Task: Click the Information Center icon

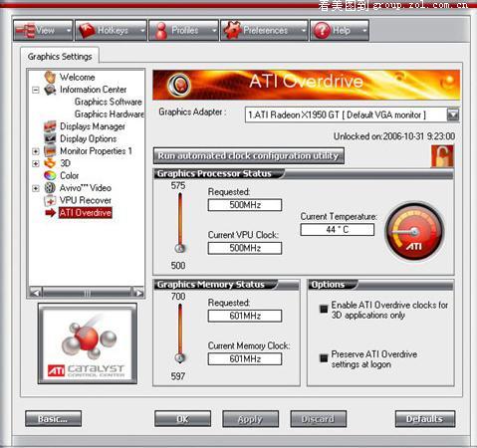Action: [50, 90]
